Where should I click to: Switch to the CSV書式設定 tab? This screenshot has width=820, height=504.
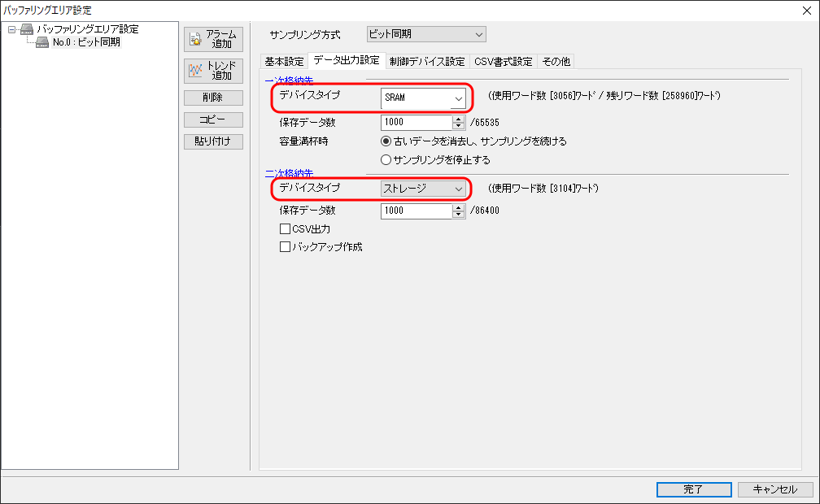click(503, 62)
